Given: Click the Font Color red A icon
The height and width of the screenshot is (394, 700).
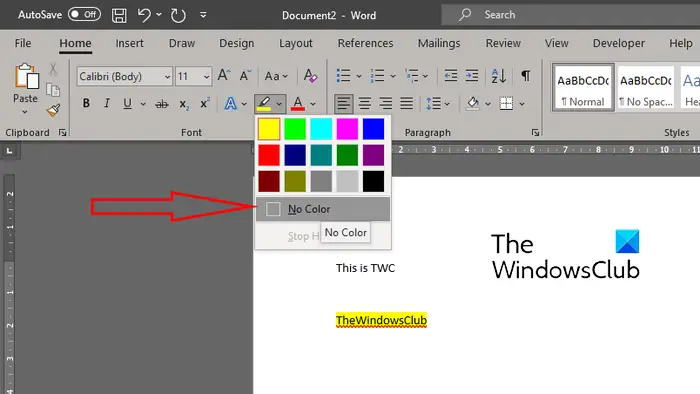Looking at the screenshot, I should pyautogui.click(x=298, y=104).
